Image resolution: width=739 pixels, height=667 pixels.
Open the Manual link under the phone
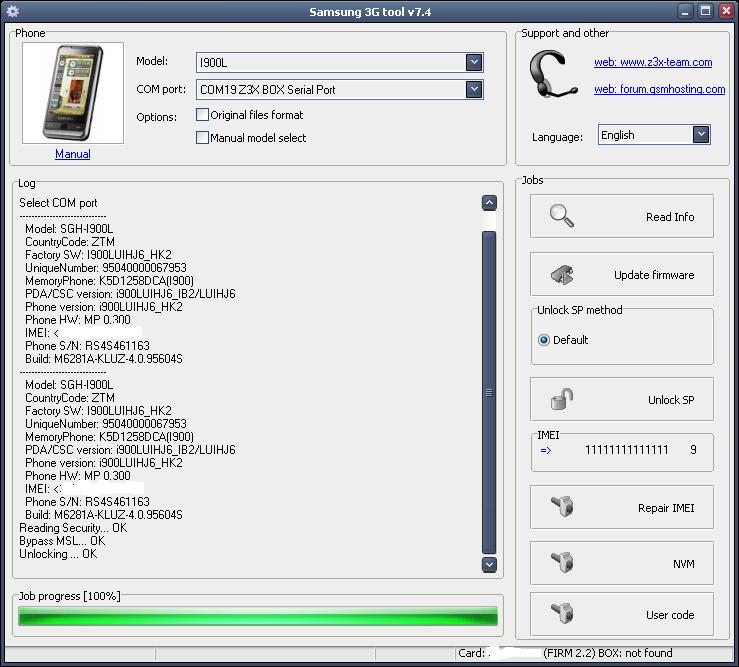[x=73, y=154]
